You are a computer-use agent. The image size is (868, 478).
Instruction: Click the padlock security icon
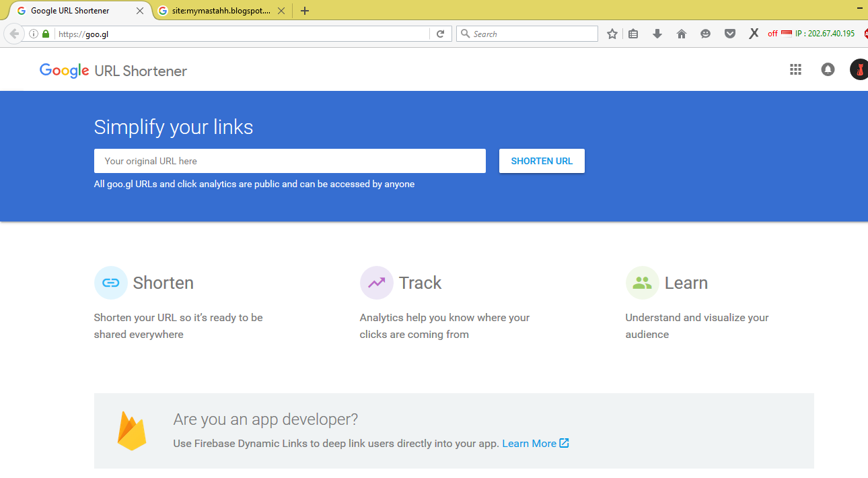point(44,34)
